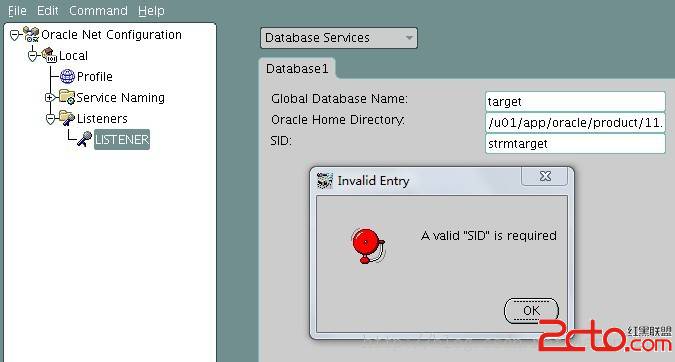The width and height of the screenshot is (675, 362).
Task: Click the SID label
Action: coord(281,141)
